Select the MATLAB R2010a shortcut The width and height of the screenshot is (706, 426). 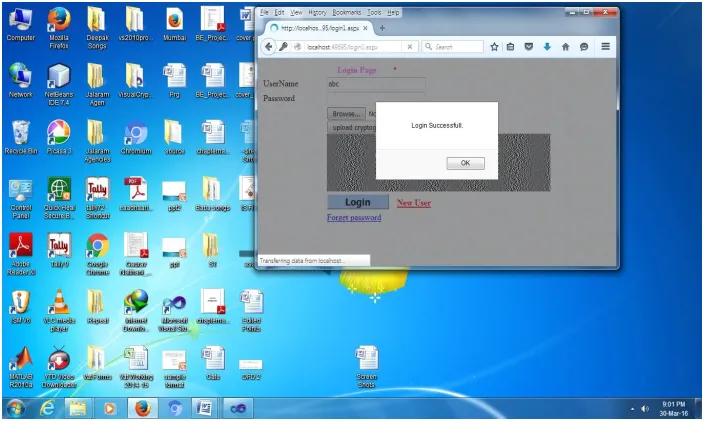point(21,367)
